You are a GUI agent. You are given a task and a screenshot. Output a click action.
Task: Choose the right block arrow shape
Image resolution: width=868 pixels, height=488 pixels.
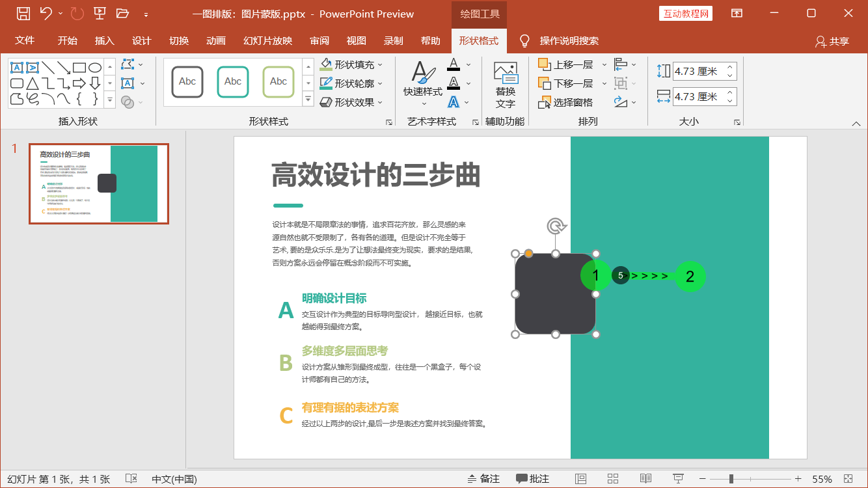point(79,83)
